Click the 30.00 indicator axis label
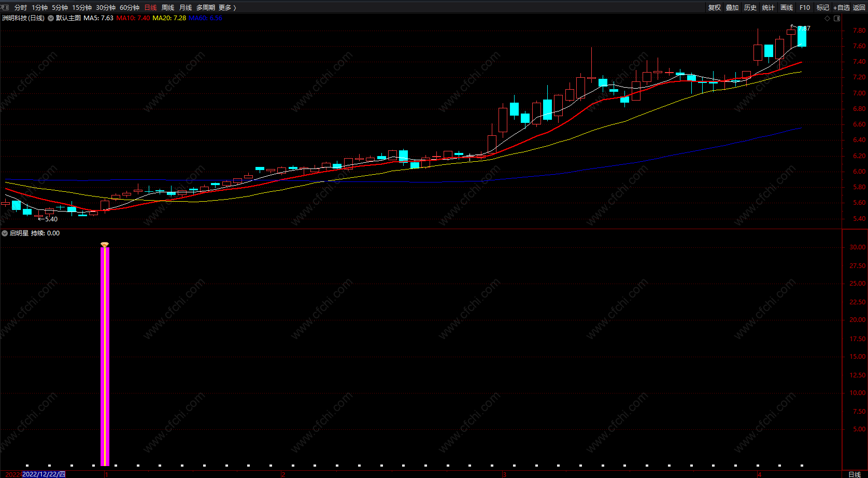This screenshot has width=868, height=478. pos(858,247)
